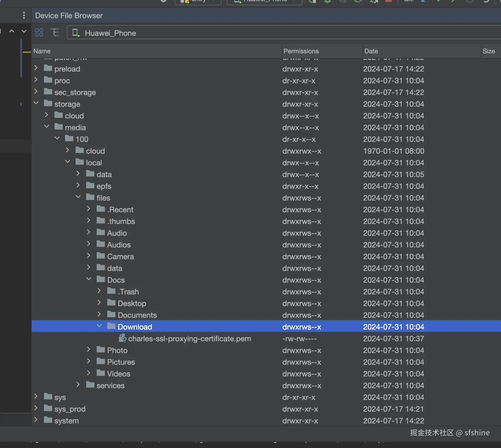The height and width of the screenshot is (448, 501).
Task: Click the .pem file's unknown-type icon
Action: (122, 338)
